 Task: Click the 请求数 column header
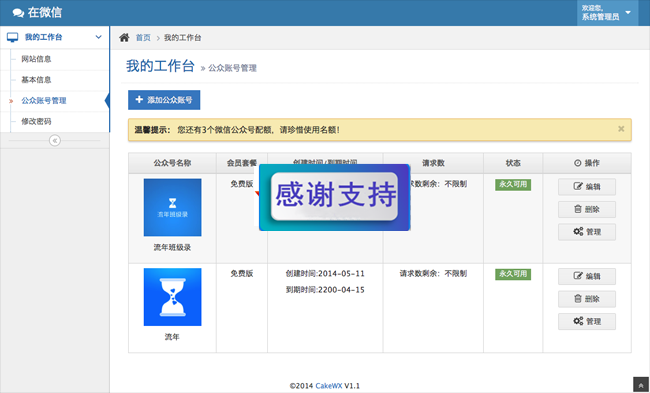433,163
